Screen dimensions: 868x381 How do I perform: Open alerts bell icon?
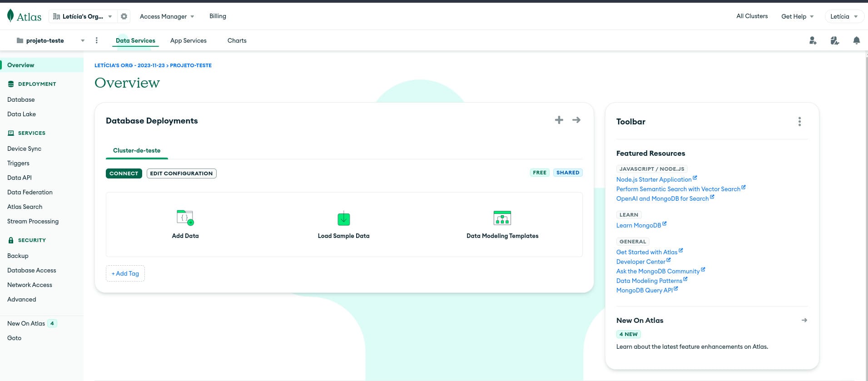[857, 40]
